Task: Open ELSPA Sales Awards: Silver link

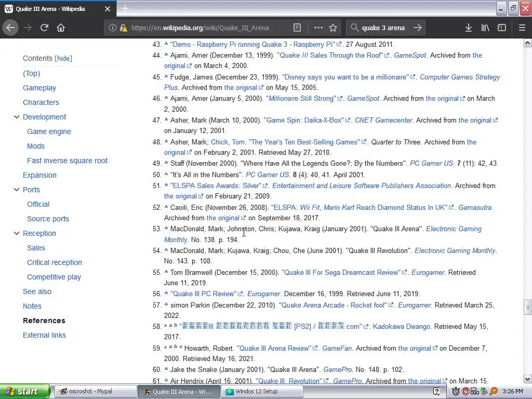Action: click(x=219, y=185)
